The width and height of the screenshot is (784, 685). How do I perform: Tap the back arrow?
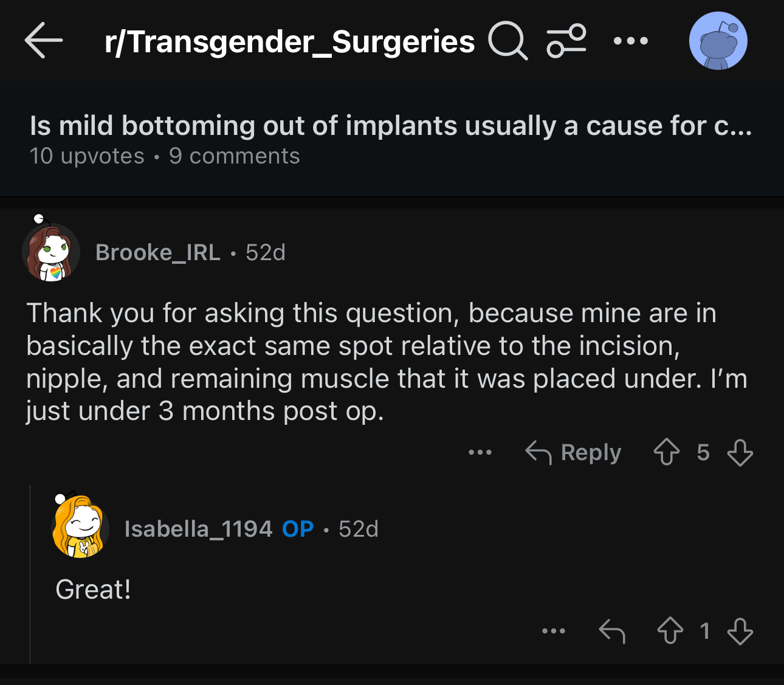click(x=44, y=41)
